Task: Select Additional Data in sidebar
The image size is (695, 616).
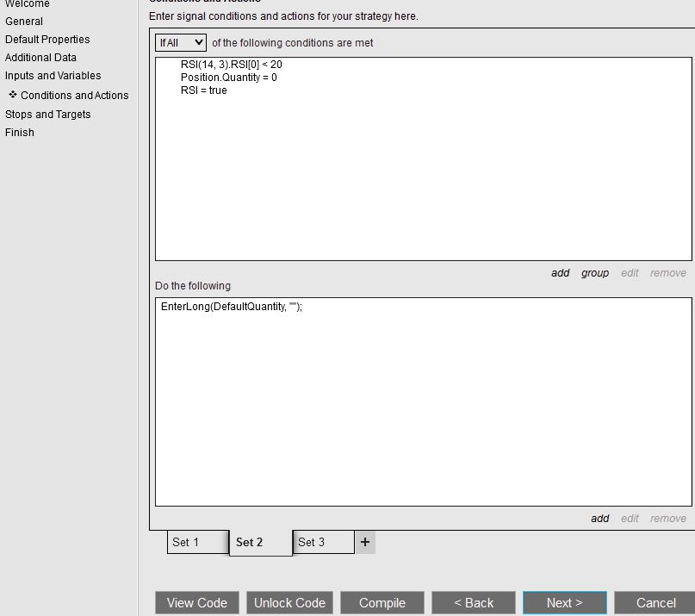Action: click(40, 58)
